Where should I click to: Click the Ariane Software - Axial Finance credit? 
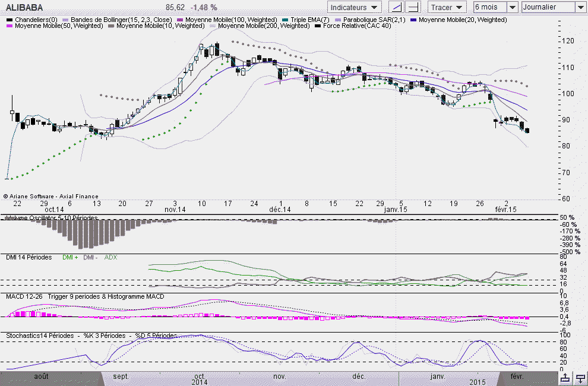coord(51,196)
